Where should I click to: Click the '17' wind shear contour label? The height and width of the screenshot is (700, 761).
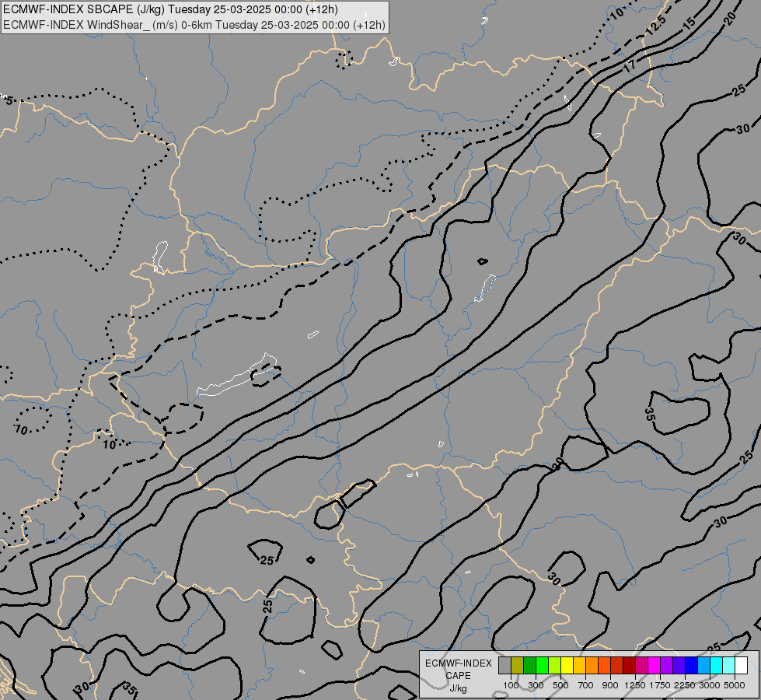click(630, 66)
